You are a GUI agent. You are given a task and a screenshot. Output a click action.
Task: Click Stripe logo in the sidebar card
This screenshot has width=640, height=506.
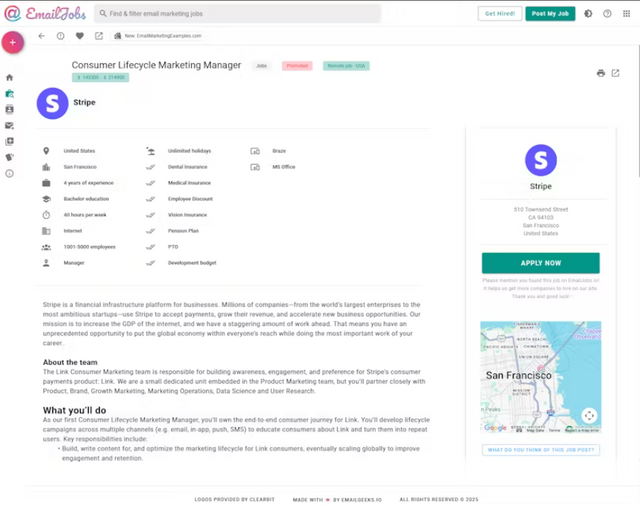tap(541, 160)
